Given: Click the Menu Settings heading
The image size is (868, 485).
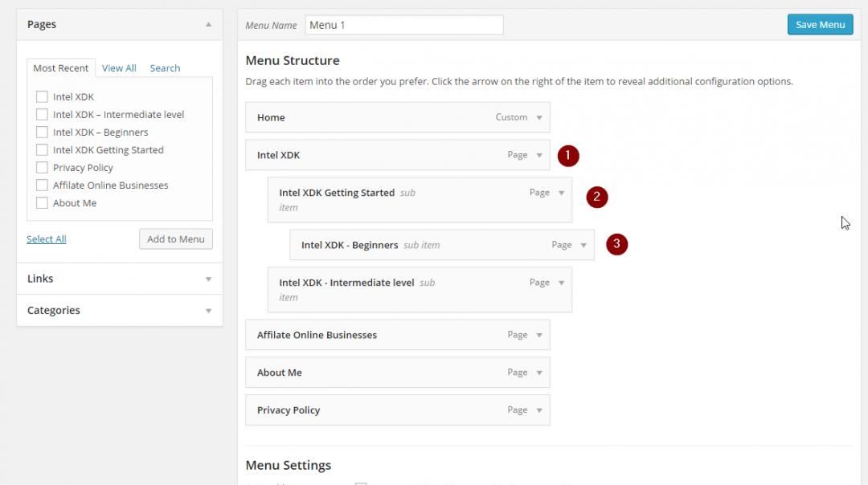Looking at the screenshot, I should click(x=288, y=465).
